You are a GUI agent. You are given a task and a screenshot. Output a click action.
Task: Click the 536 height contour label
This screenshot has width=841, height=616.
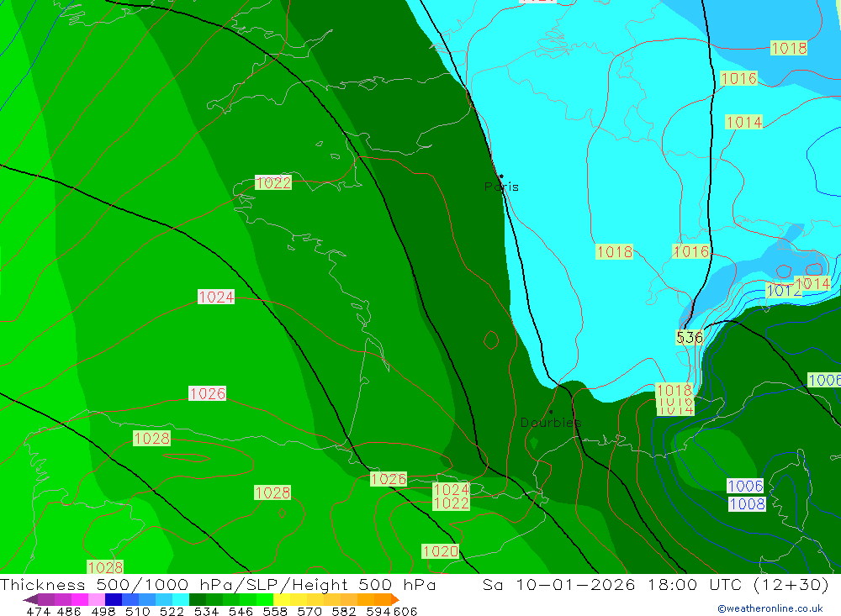pos(690,337)
